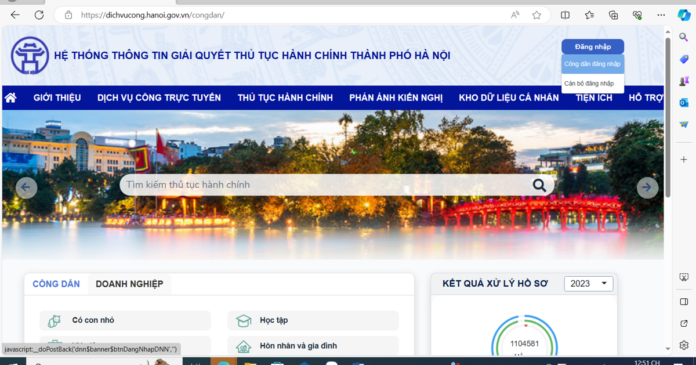Screen dimensions: 696x365
Task: Go to next banner slide arrow
Action: tap(647, 187)
